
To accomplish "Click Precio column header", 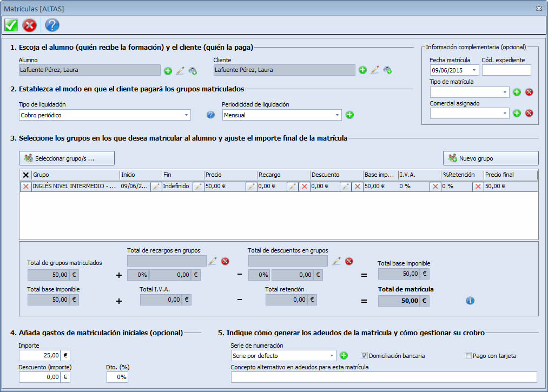I will click(x=230, y=175).
